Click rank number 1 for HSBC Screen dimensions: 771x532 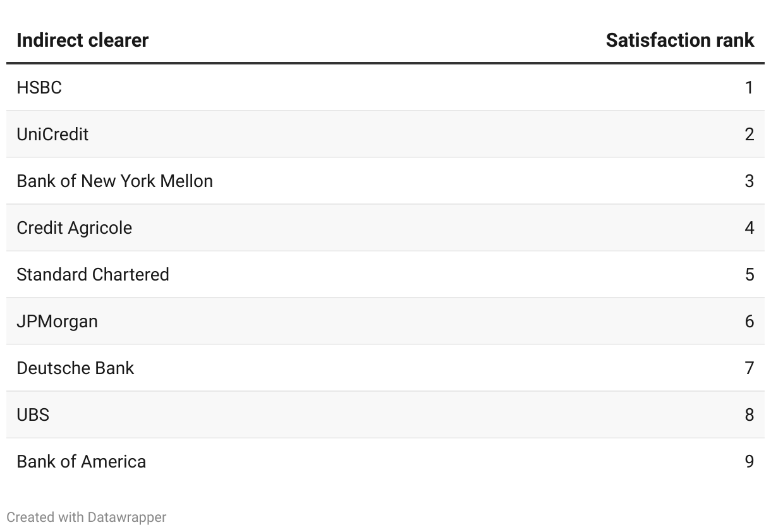(x=749, y=87)
